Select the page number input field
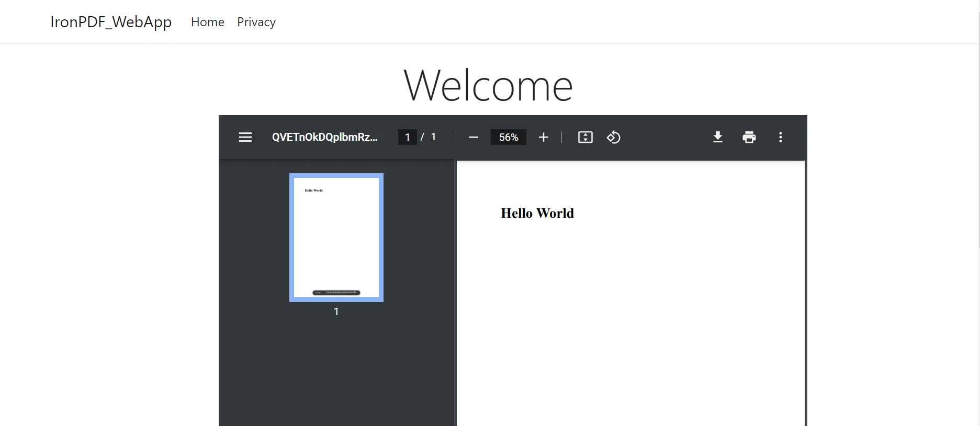This screenshot has height=426, width=980. tap(408, 137)
